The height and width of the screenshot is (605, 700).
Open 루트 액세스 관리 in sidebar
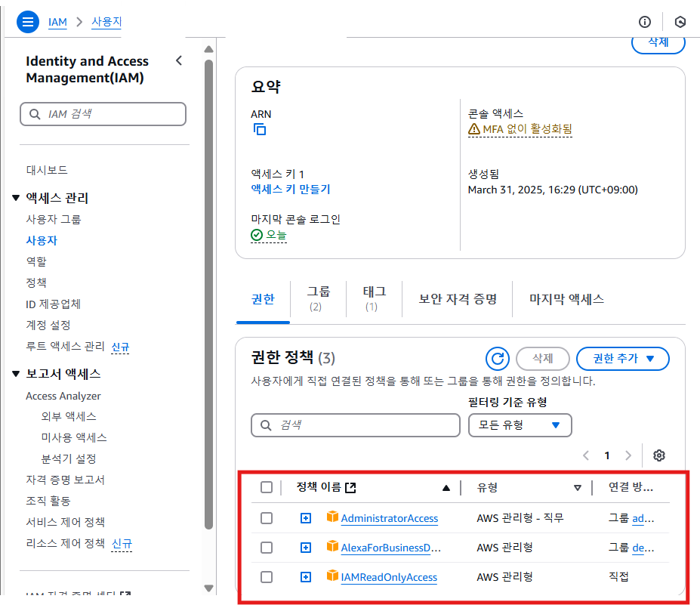[65, 347]
